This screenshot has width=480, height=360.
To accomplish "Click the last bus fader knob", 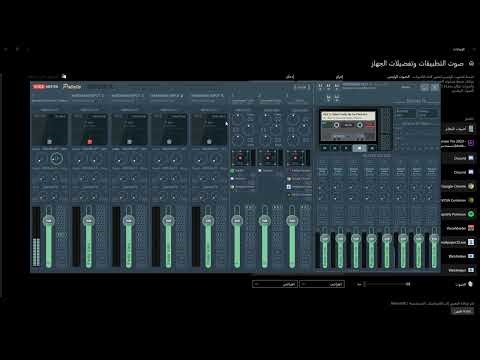I will (434, 238).
